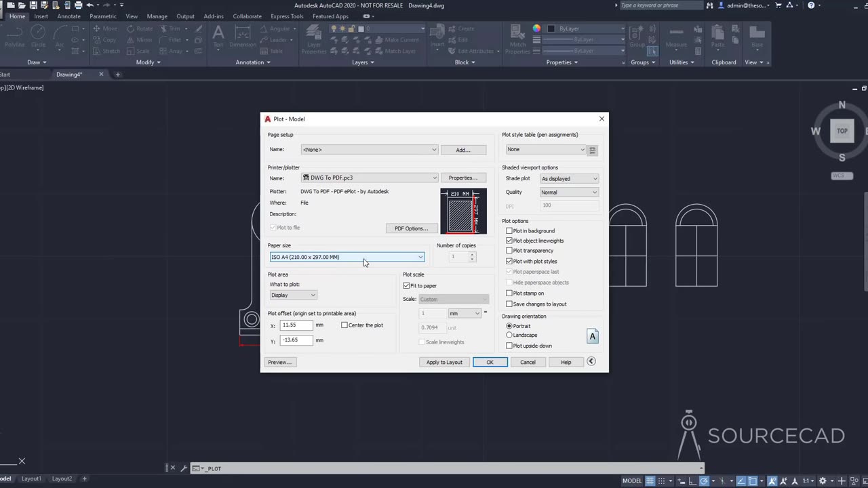Open Page setup Name dropdown
This screenshot has width=868, height=488.
370,150
